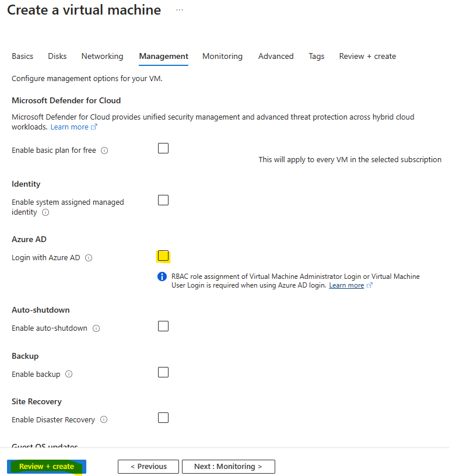Select the Management tab

point(163,57)
